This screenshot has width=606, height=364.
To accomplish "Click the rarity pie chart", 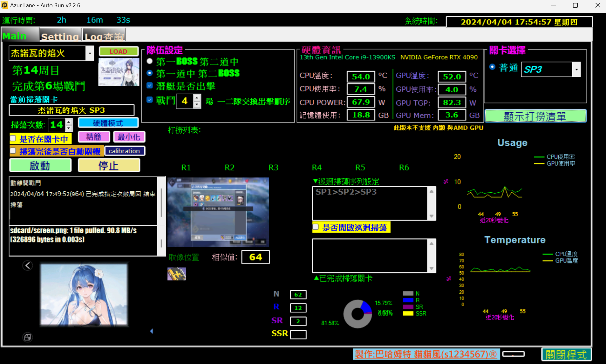I will point(357,314).
